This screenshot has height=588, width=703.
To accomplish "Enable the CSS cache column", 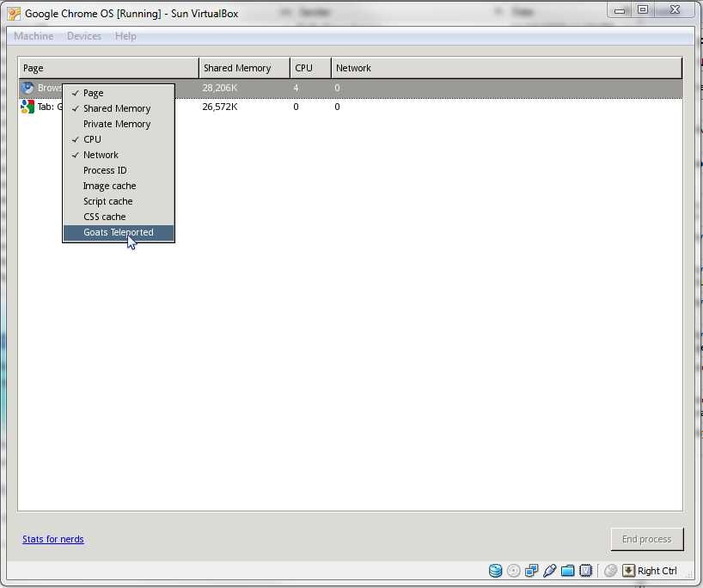I will coord(119,217).
